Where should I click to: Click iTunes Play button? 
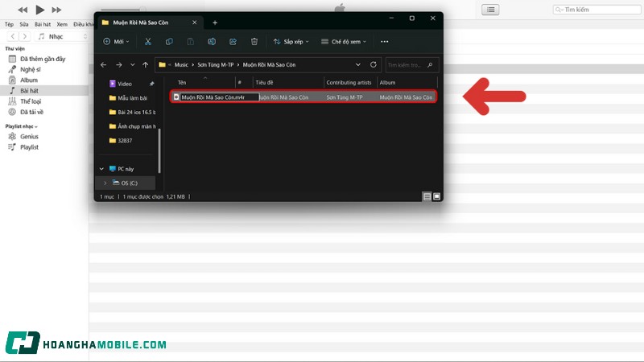pyautogui.click(x=39, y=10)
